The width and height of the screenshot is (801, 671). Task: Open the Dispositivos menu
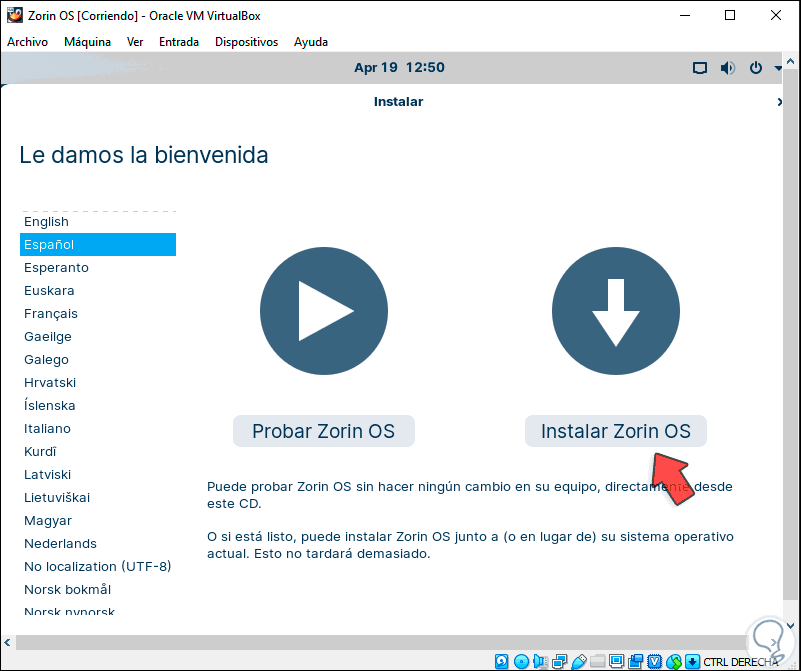tap(246, 42)
